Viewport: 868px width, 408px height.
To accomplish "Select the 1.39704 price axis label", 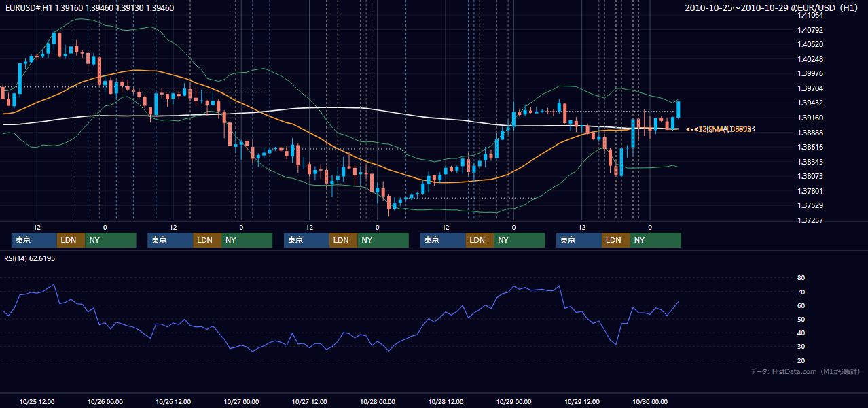I will coord(810,88).
